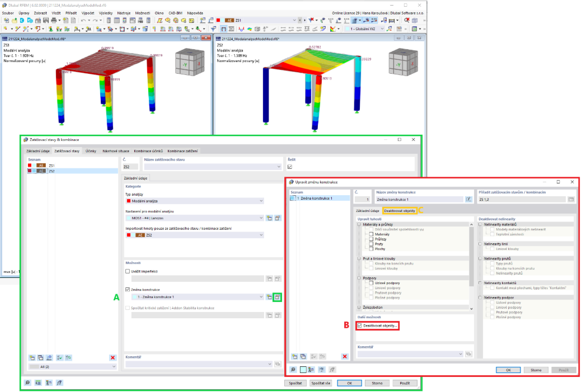The image size is (582, 392).
Task: Click the scrollbar in the Upravit tuhosti list
Action: tap(471, 256)
